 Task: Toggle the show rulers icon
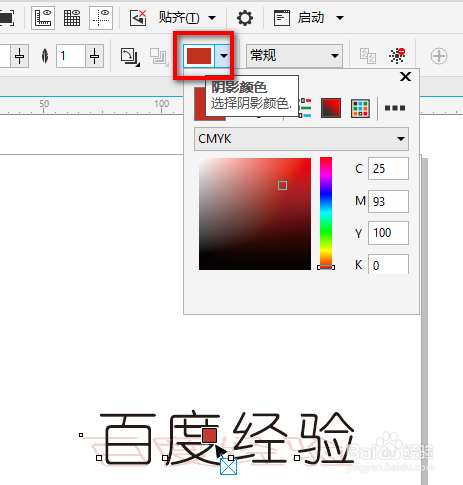point(43,17)
